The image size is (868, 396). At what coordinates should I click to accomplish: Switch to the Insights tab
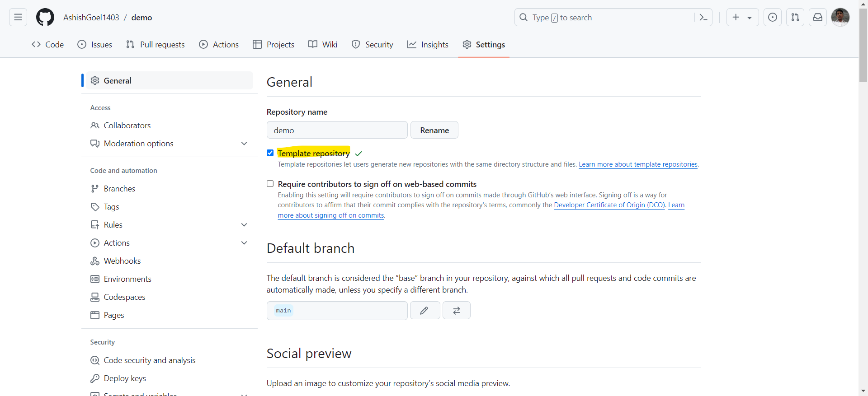[428, 45]
